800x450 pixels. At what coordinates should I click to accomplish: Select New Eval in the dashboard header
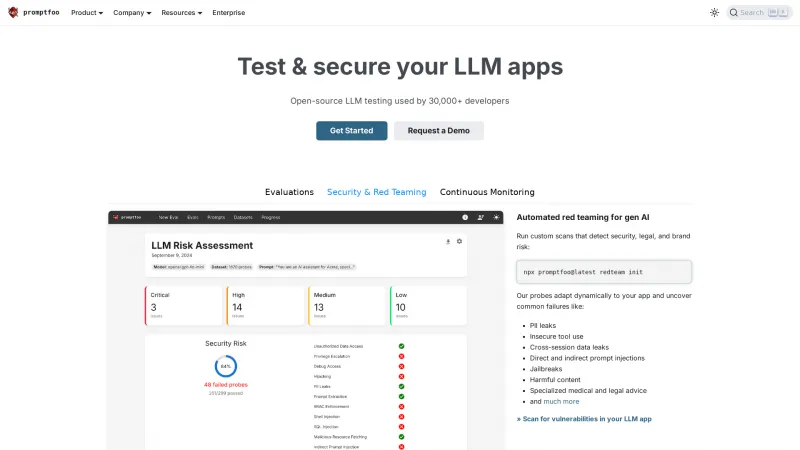click(x=168, y=217)
